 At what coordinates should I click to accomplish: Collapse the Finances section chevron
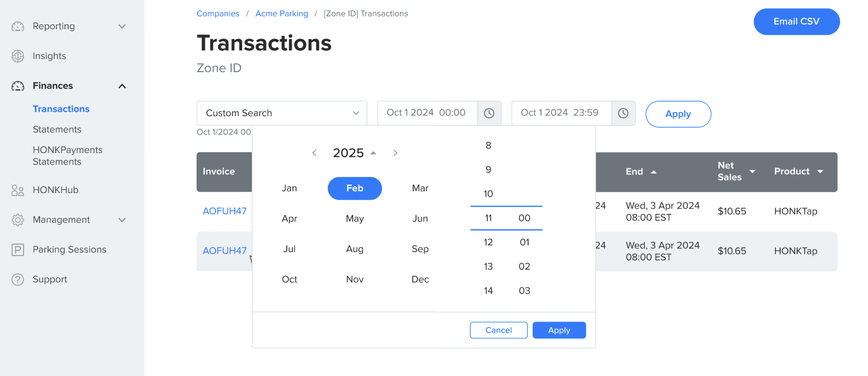[x=122, y=86]
